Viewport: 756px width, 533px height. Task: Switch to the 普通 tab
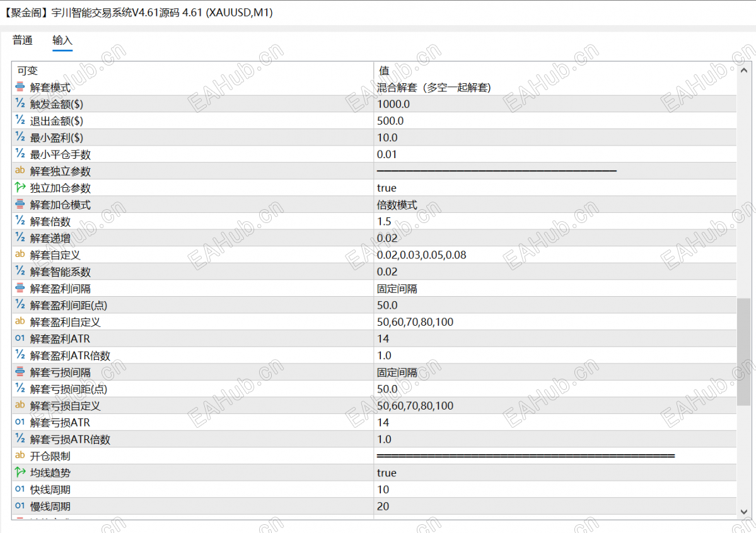[23, 40]
